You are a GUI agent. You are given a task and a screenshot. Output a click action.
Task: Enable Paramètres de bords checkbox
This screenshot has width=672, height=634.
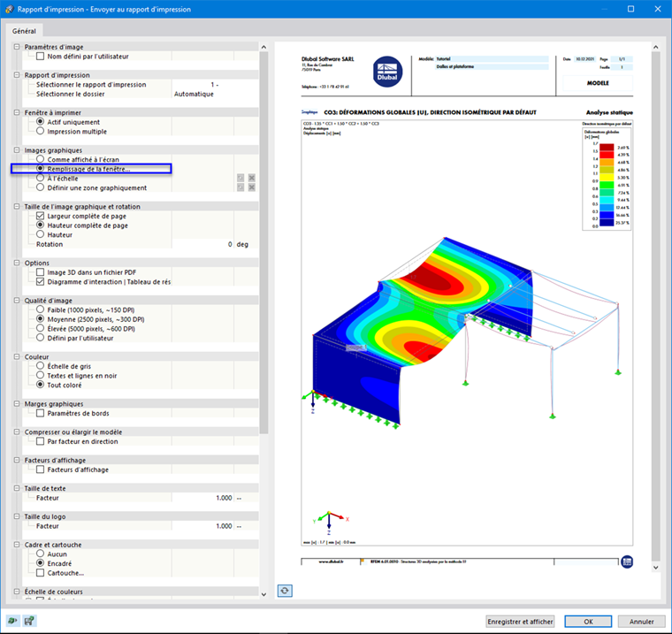pyautogui.click(x=41, y=413)
